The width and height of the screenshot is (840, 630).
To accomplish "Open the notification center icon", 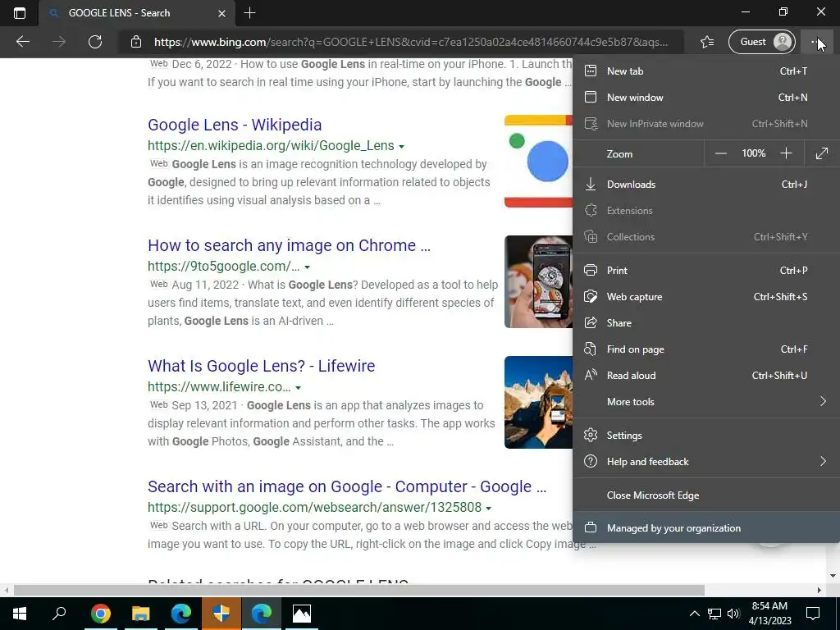I will [x=813, y=614].
